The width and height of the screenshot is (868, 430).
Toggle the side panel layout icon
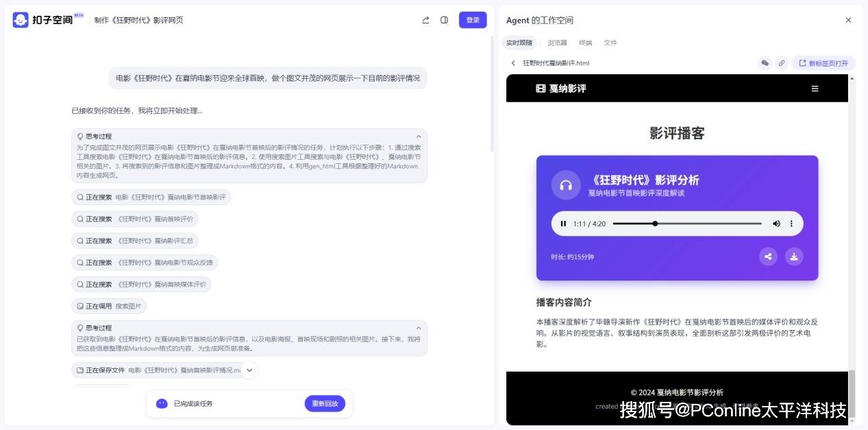(444, 20)
